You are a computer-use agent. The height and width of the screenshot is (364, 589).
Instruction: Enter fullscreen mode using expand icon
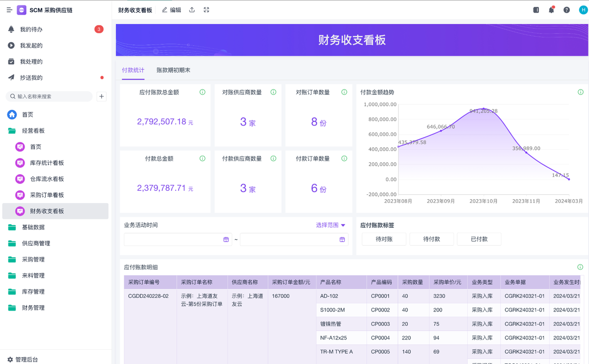207,10
